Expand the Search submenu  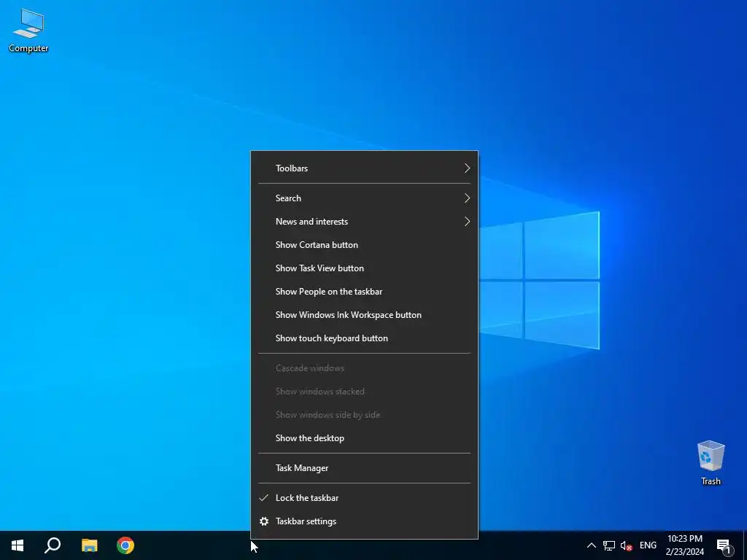365,198
